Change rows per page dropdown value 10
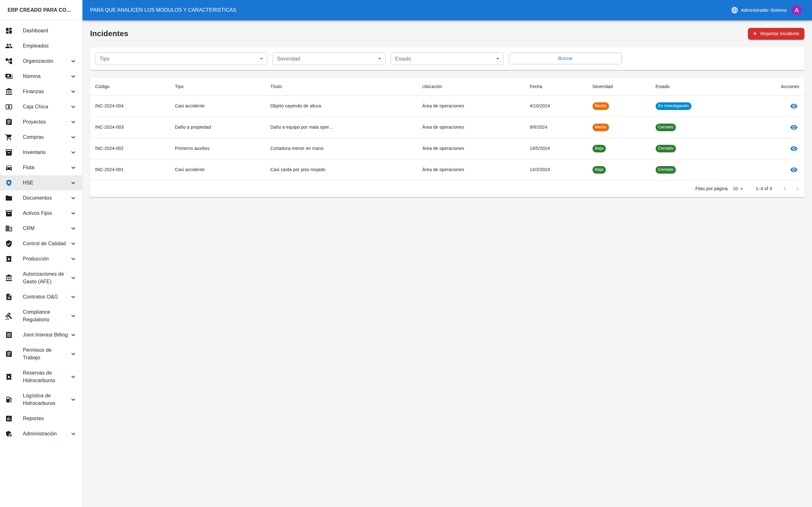Screen dimensions: 812x507 (738, 189)
